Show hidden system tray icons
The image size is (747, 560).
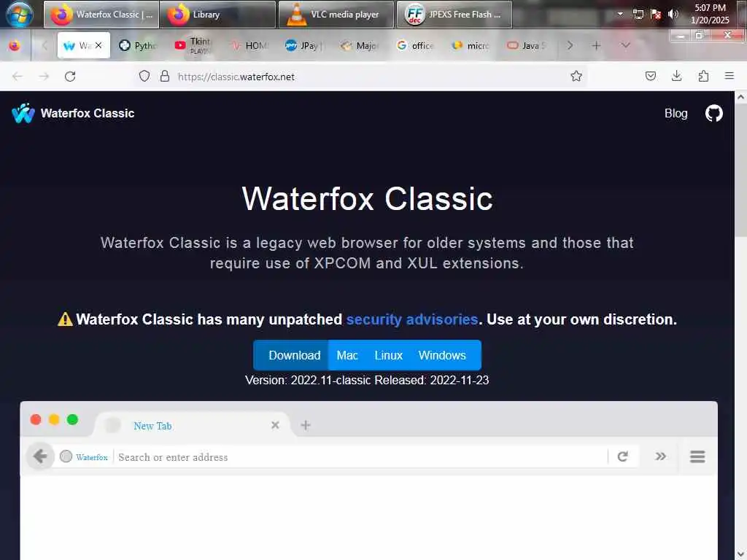pyautogui.click(x=620, y=14)
